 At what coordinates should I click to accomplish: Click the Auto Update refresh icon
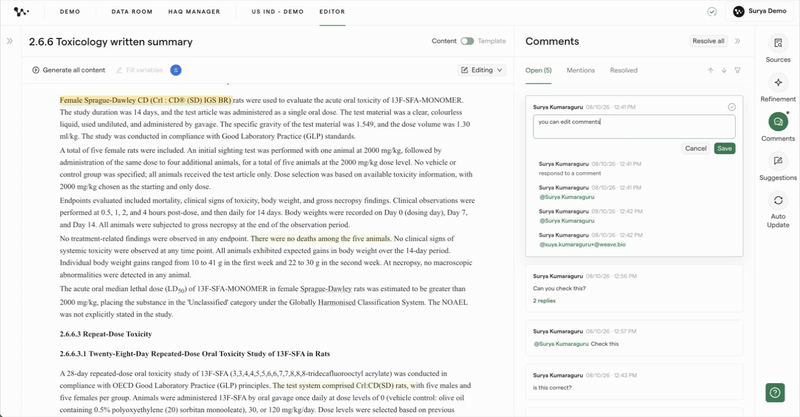[778, 200]
